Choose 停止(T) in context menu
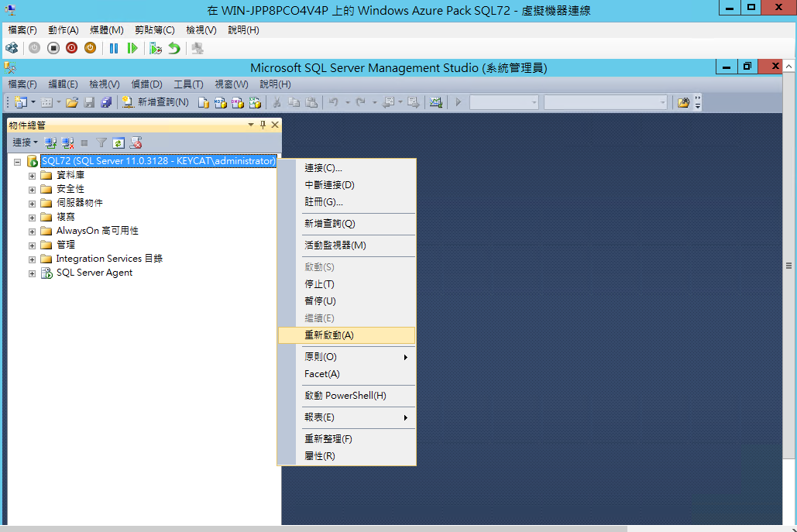Screen dimensions: 797x532 (x=347, y=284)
